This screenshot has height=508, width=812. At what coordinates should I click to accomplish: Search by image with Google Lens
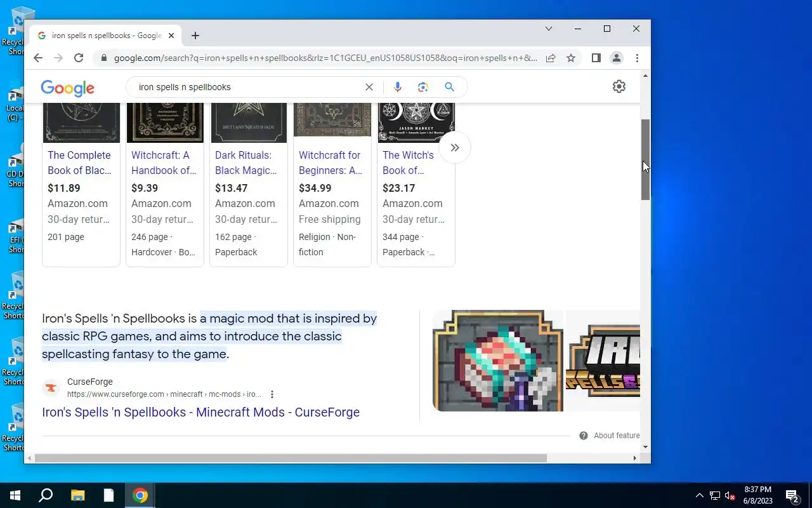[423, 87]
